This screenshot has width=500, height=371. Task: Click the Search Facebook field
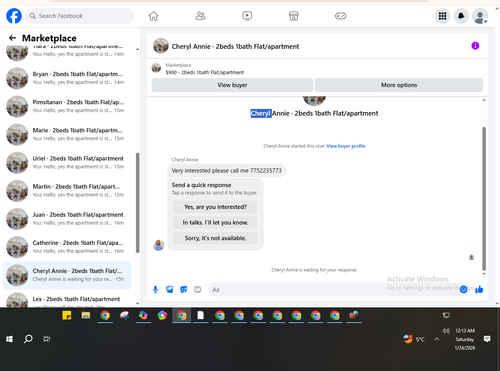(x=80, y=16)
